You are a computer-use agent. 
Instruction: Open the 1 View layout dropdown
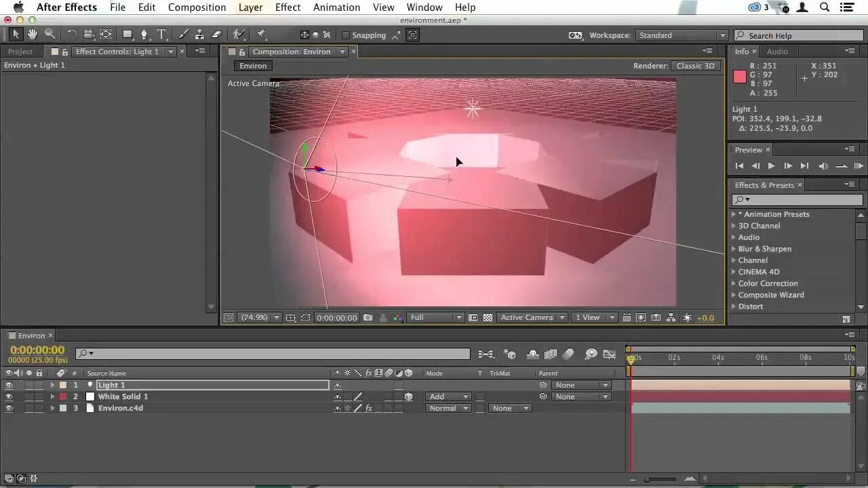593,317
